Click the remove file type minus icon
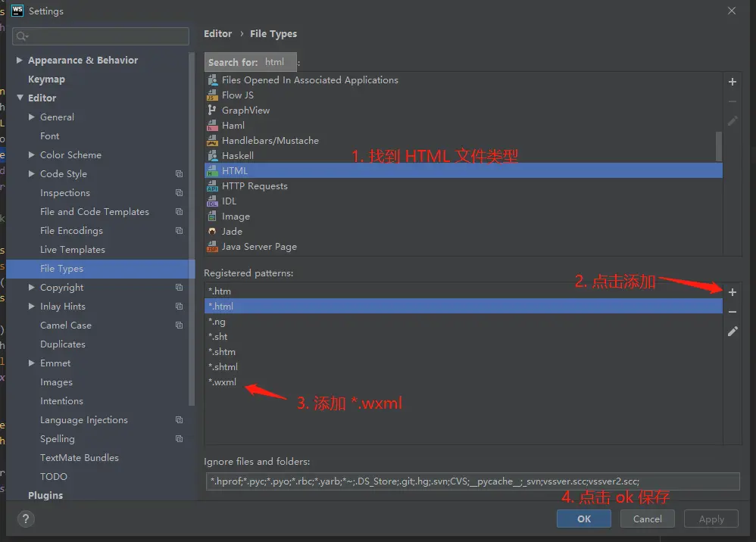The image size is (756, 542). click(x=732, y=101)
